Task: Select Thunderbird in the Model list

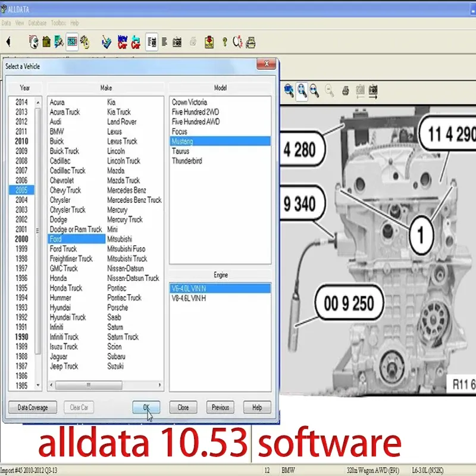Action: tap(187, 161)
